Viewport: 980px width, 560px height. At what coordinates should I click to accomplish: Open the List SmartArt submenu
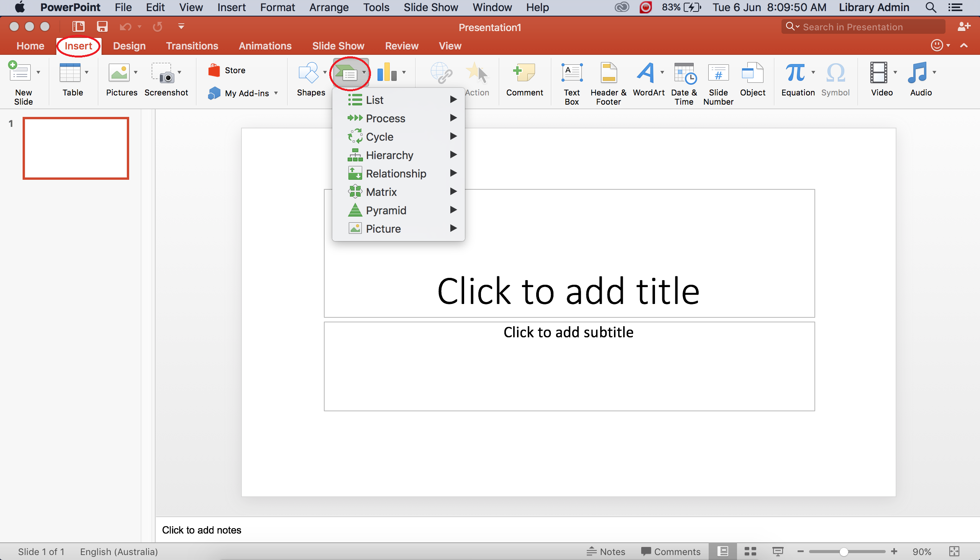(x=398, y=100)
